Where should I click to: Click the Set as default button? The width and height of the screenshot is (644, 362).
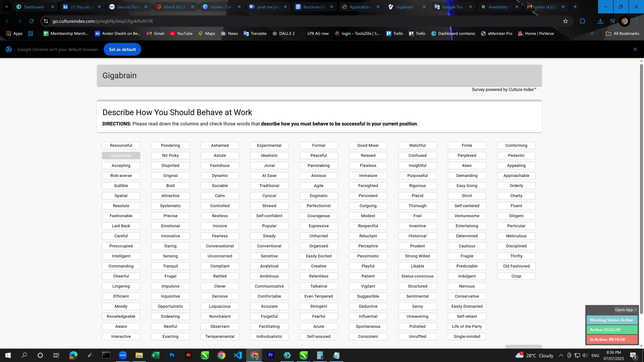point(122,49)
